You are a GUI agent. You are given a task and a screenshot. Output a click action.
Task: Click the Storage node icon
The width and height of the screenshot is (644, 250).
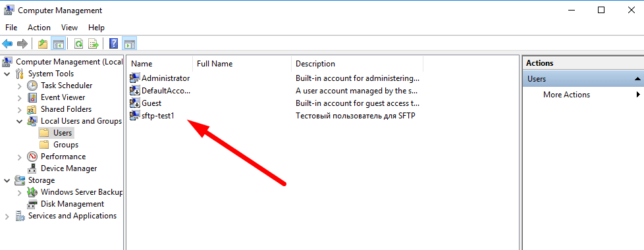coord(20,180)
